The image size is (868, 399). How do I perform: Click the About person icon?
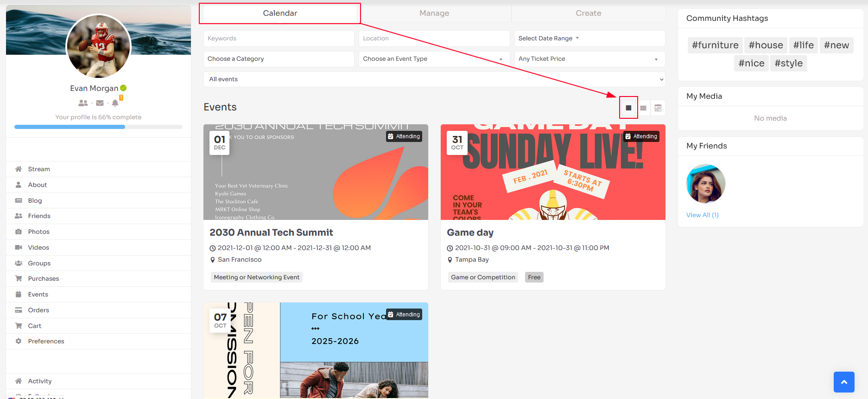tap(19, 185)
